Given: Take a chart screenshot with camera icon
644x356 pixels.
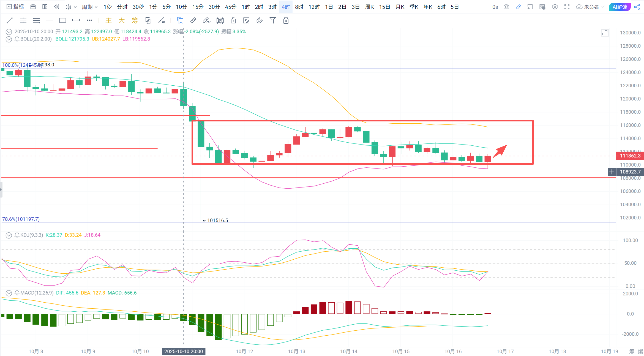Looking at the screenshot, I should click(x=506, y=7).
